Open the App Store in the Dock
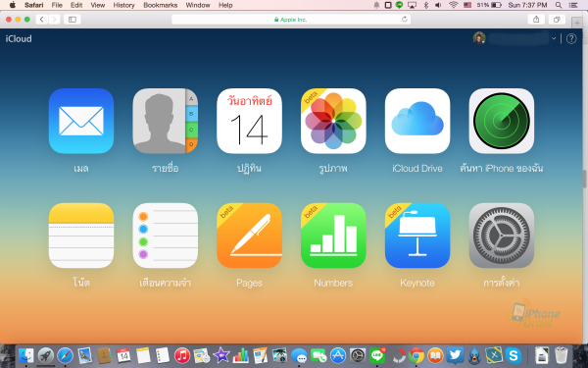The width and height of the screenshot is (588, 368). (338, 355)
